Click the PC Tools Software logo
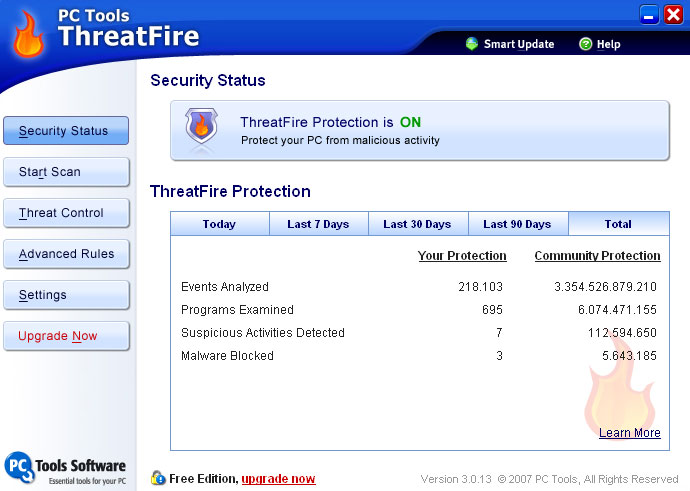Screen dimensions: 690x491 (x=66, y=468)
